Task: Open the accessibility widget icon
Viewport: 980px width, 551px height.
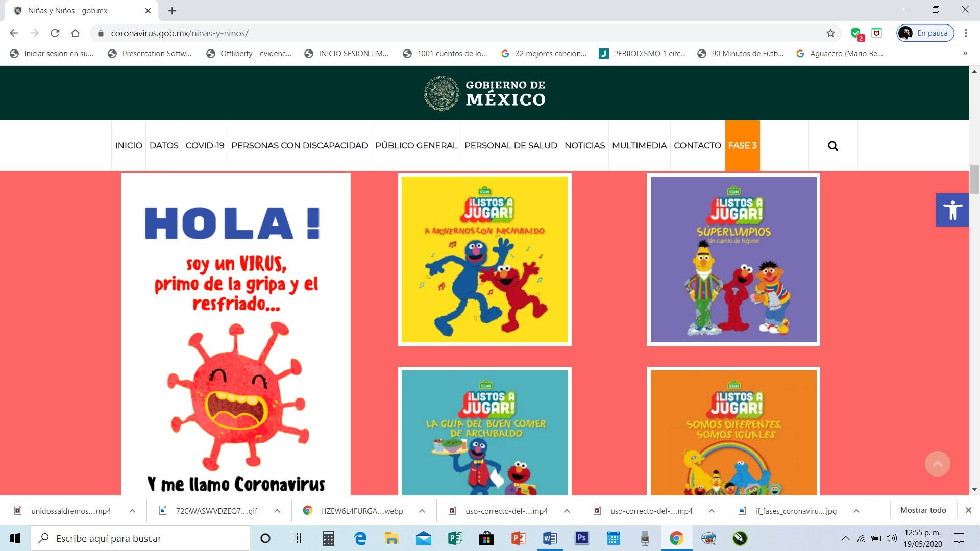Action: 952,210
